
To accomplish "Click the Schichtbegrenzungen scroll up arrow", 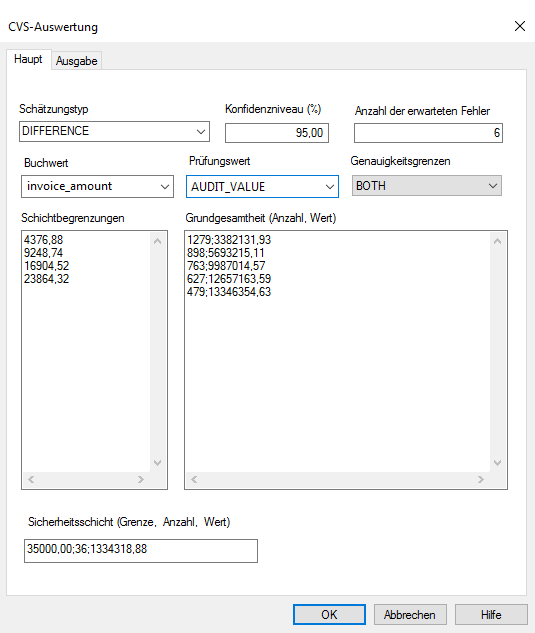I will [157, 241].
